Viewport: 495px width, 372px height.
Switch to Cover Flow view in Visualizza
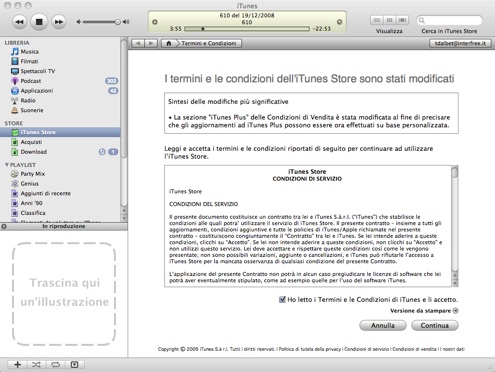(402, 20)
